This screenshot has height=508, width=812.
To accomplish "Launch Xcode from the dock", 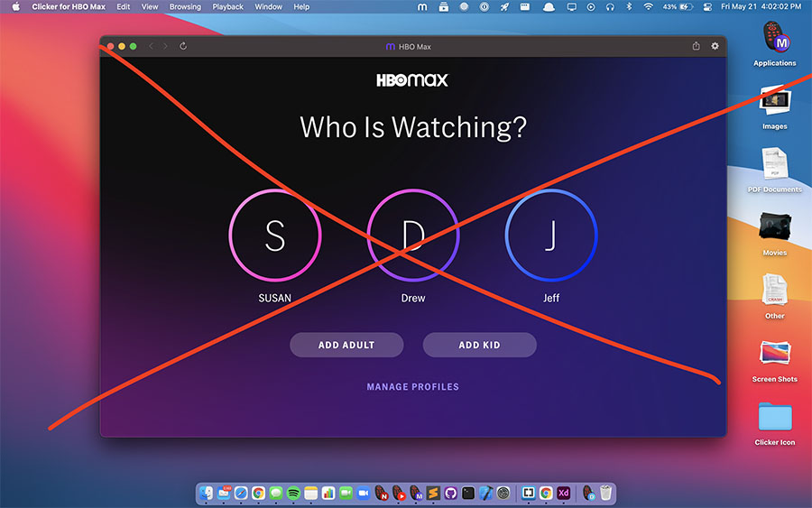I will click(x=485, y=493).
